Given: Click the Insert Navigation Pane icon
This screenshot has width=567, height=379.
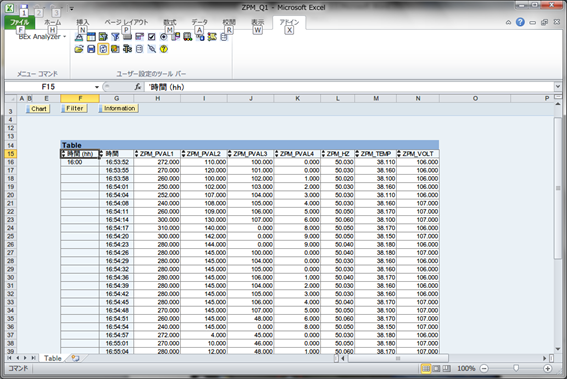Looking at the screenshot, I should [x=103, y=37].
